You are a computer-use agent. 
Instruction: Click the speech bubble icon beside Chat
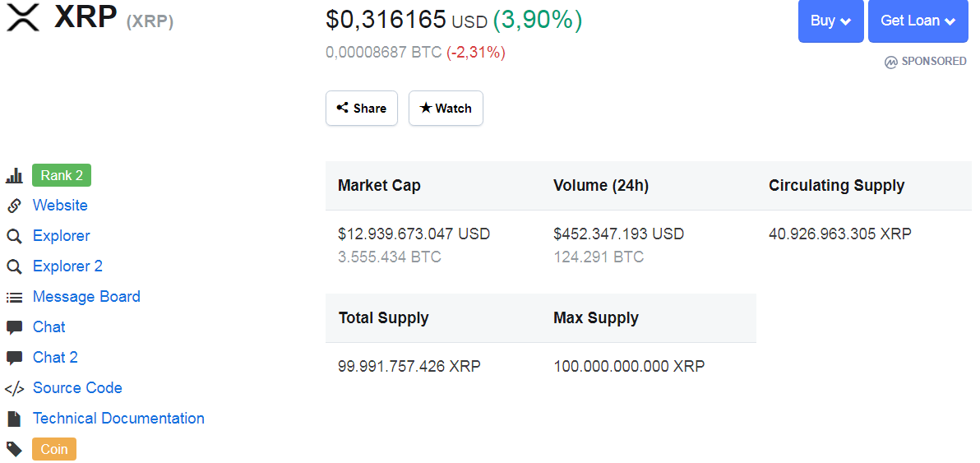[x=14, y=327]
